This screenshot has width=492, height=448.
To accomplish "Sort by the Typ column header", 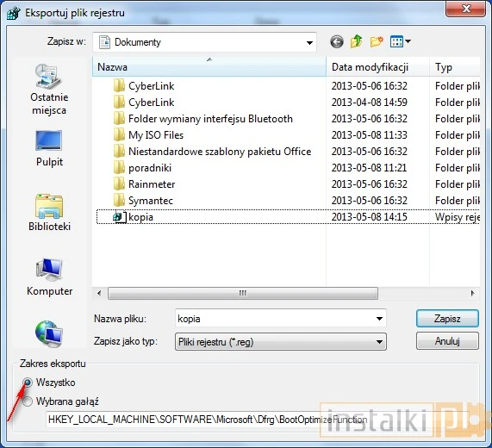I will pyautogui.click(x=455, y=67).
